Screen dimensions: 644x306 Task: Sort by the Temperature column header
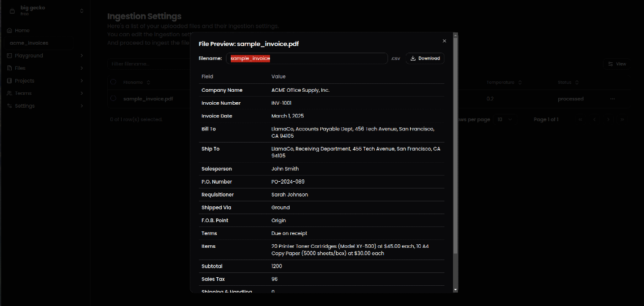click(504, 83)
